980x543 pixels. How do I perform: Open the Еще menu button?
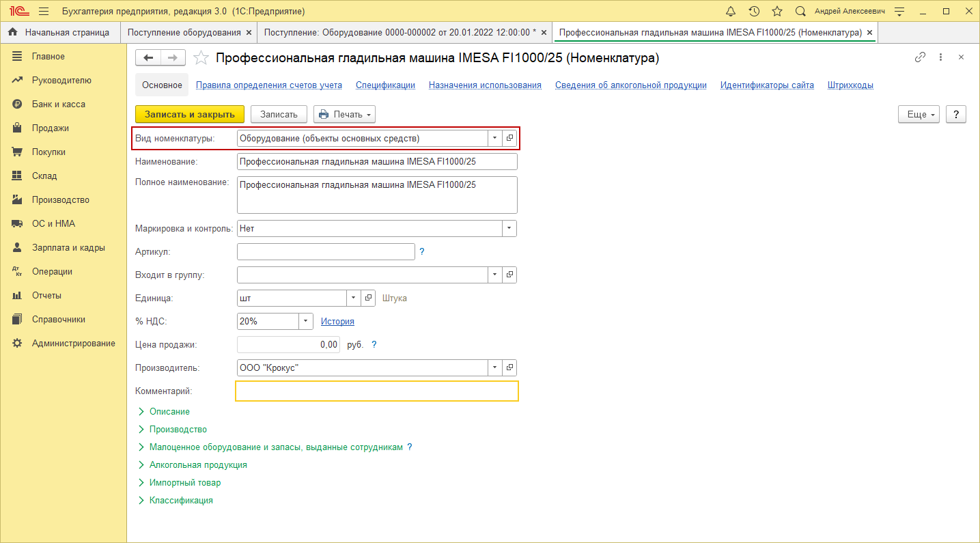tap(919, 114)
